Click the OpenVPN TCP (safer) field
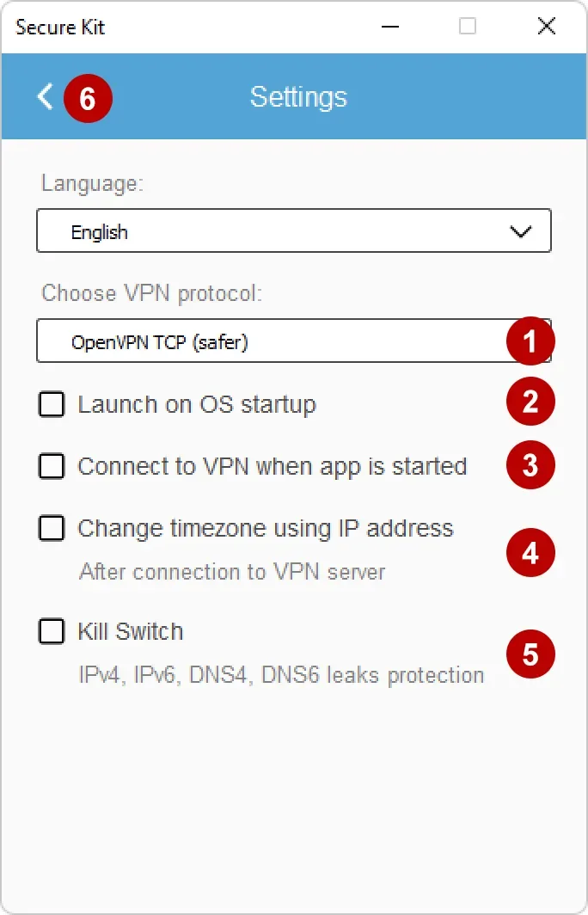588x915 pixels. click(258, 341)
